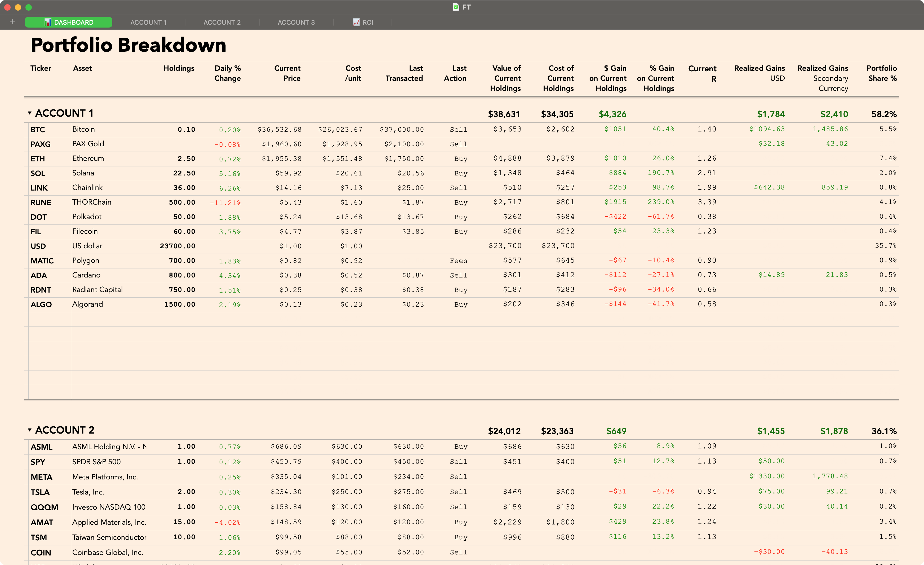
Task: Click the macOS green fullscreen button
Action: pos(29,7)
